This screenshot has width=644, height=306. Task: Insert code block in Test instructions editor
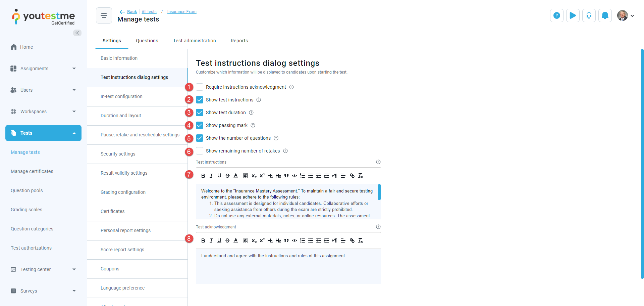pyautogui.click(x=294, y=176)
